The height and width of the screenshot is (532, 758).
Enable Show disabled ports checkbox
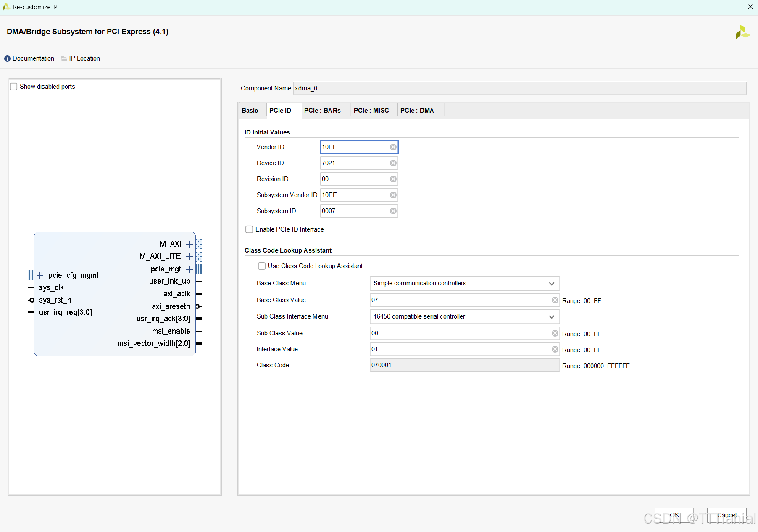pyautogui.click(x=13, y=87)
